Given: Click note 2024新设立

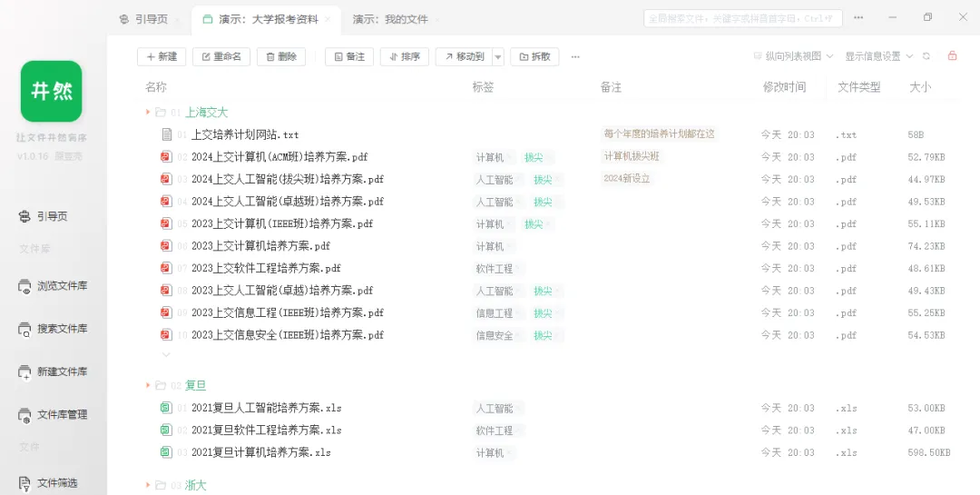Looking at the screenshot, I should [627, 178].
